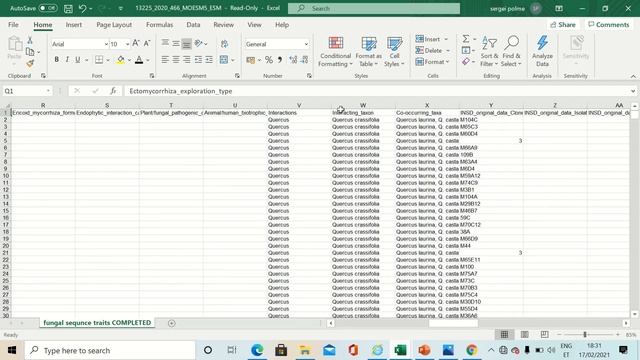Click the Undo arrow icon

(82, 8)
